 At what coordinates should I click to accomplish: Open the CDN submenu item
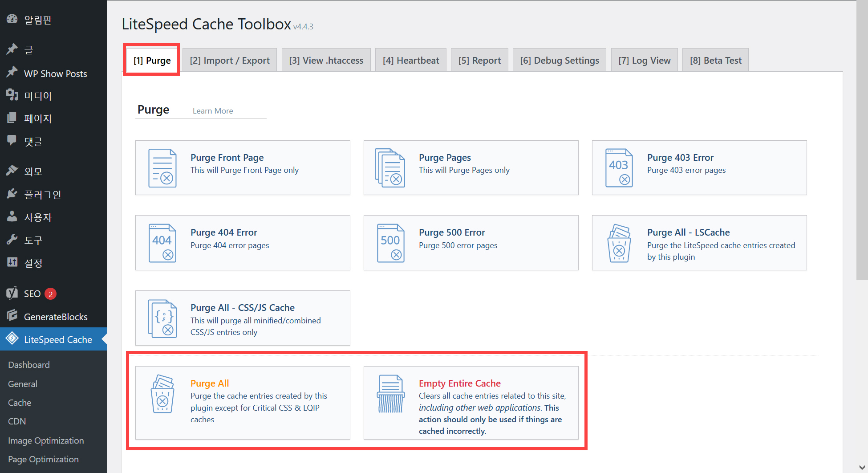[17, 421]
